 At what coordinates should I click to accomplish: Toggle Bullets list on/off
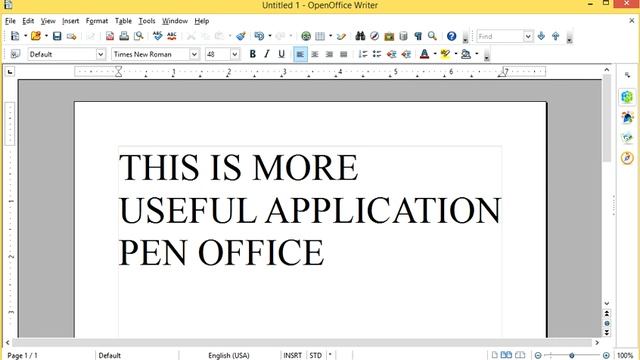pos(377,54)
